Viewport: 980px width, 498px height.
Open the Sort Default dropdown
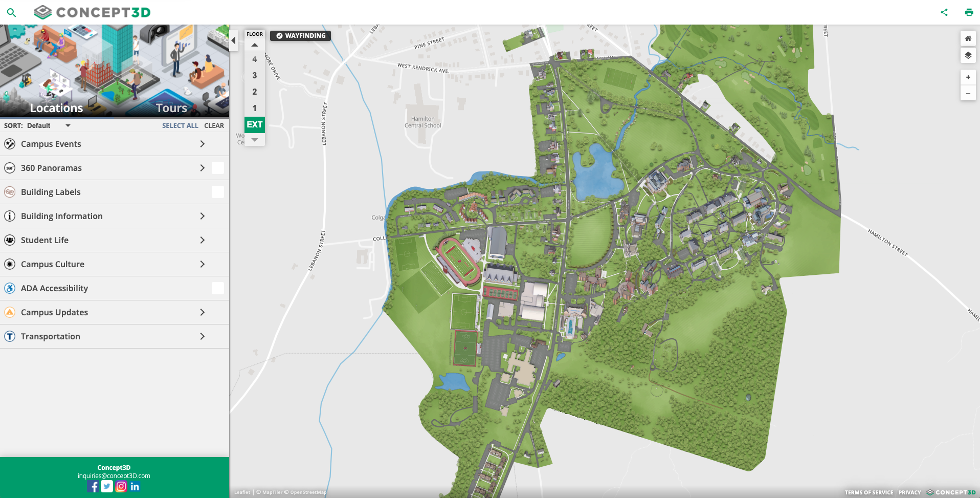49,125
